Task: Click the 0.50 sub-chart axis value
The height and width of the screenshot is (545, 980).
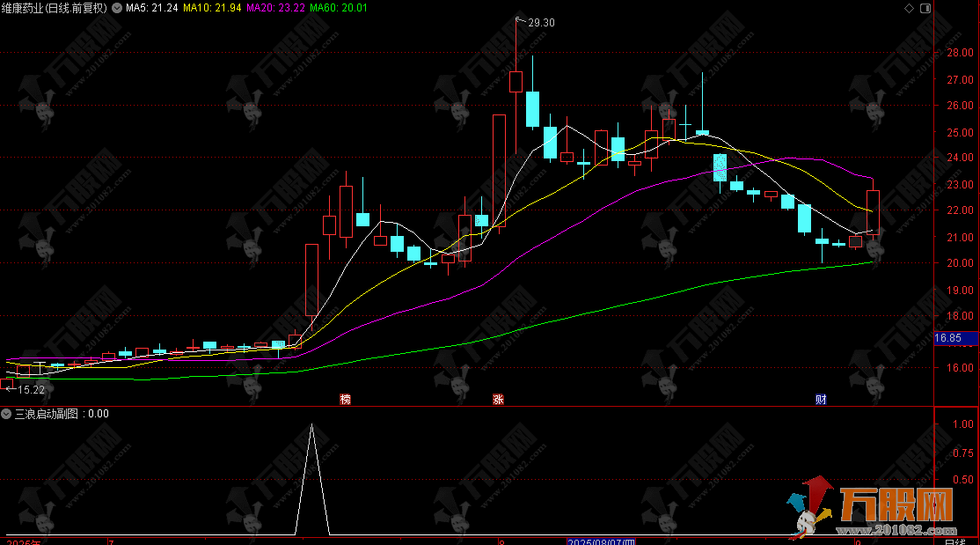Action: click(x=962, y=479)
